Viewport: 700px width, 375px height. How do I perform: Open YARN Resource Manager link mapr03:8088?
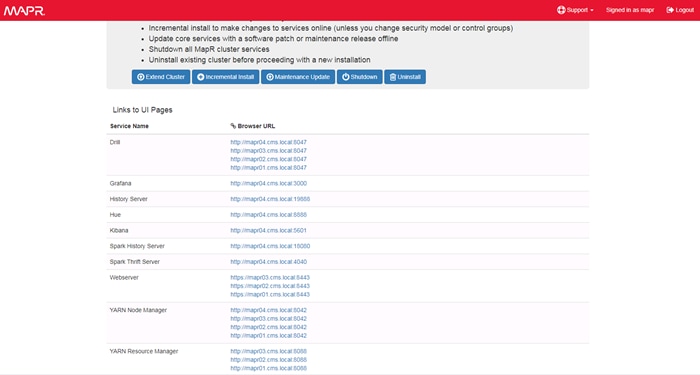pos(268,351)
